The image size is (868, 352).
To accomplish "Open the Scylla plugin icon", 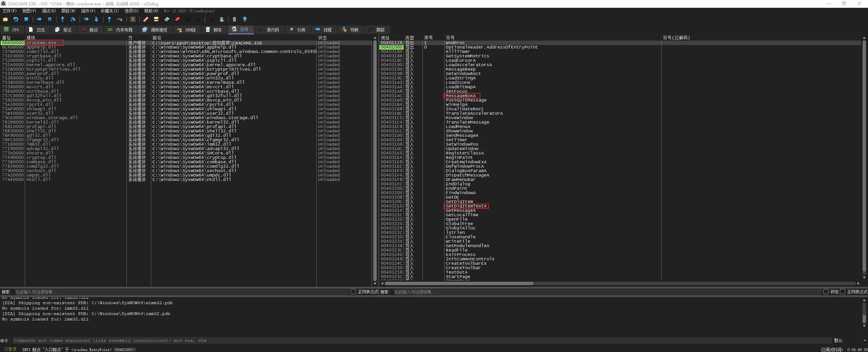I will [x=133, y=19].
